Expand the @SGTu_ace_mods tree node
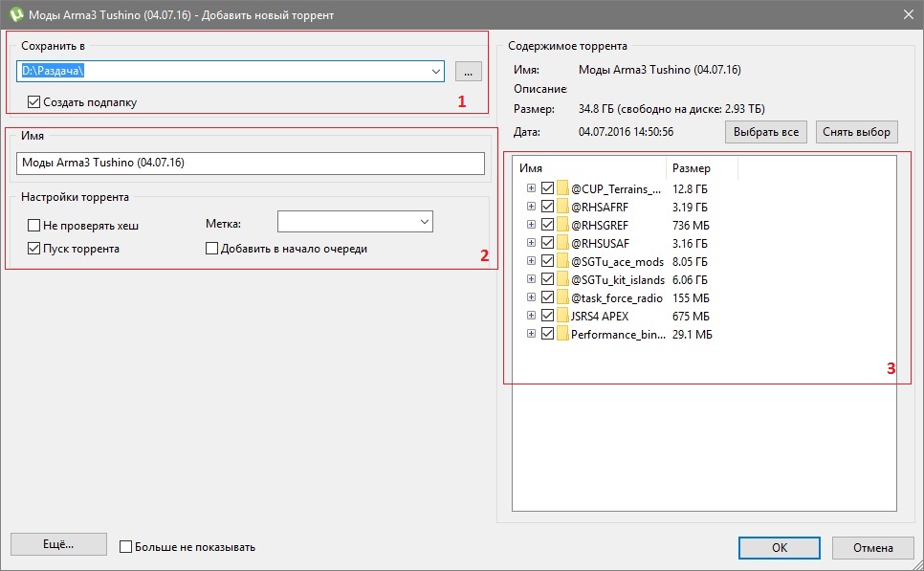This screenshot has width=924, height=571. click(531, 260)
